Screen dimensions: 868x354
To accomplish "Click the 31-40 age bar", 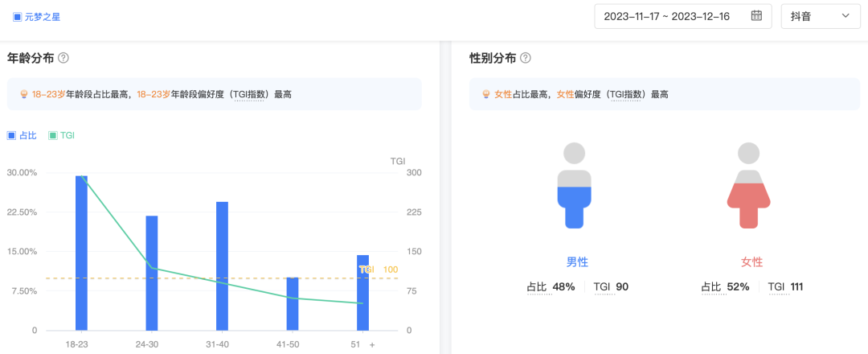I will click(222, 265).
